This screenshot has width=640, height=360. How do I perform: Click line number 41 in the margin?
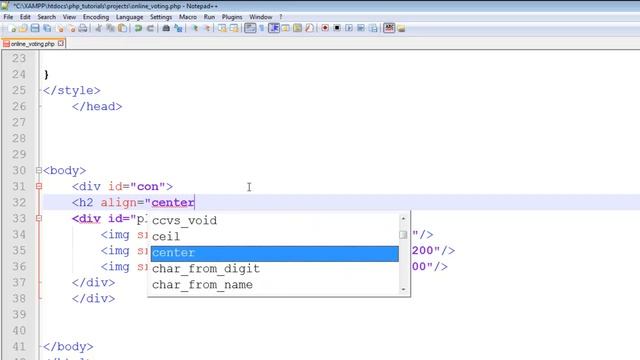coord(19,347)
